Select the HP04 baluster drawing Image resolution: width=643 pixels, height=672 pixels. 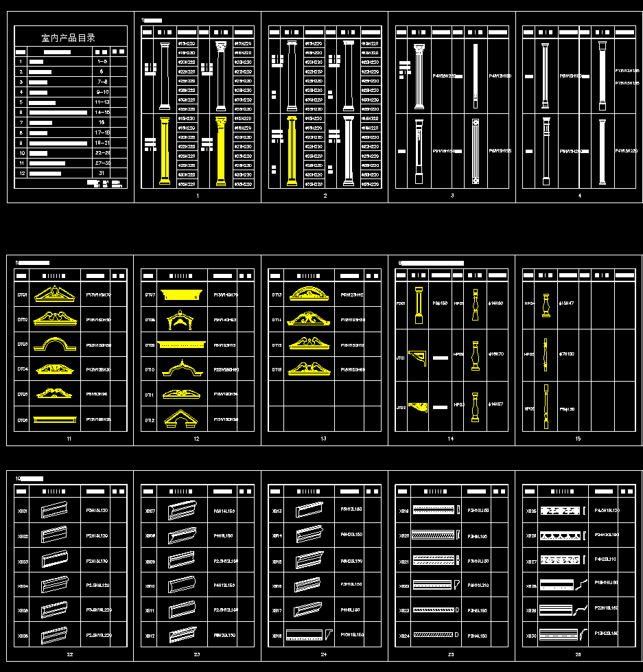pyautogui.click(x=546, y=304)
